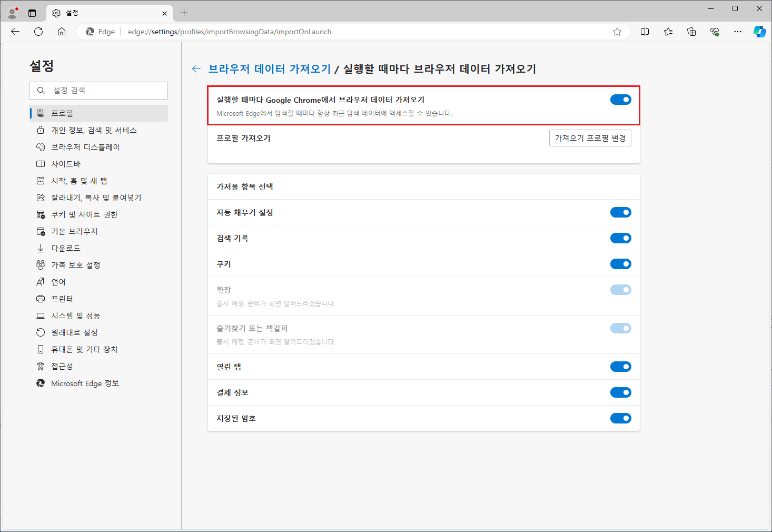Screen dimensions: 772x532
Task: Click the 프로필 sidebar icon
Action: [x=41, y=113]
